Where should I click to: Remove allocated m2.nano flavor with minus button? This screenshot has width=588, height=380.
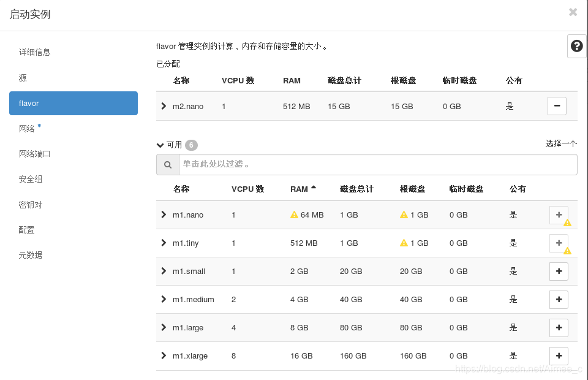pyautogui.click(x=557, y=106)
